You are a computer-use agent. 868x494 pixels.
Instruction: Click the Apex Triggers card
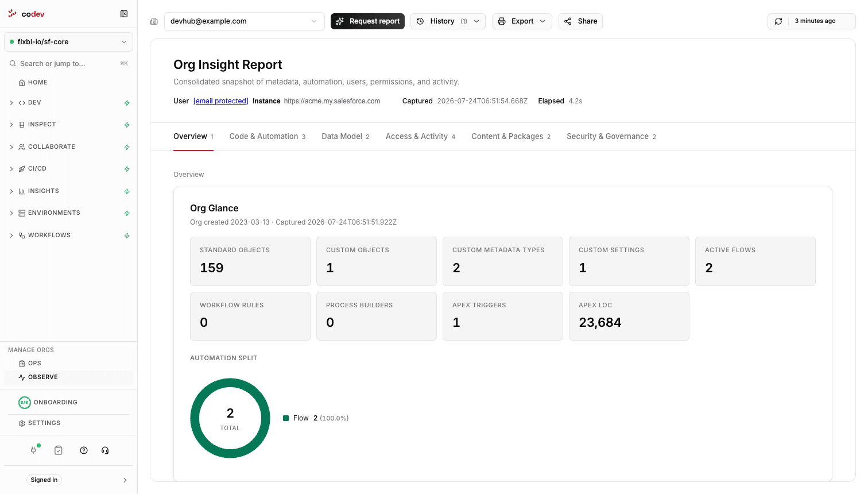[x=503, y=317]
